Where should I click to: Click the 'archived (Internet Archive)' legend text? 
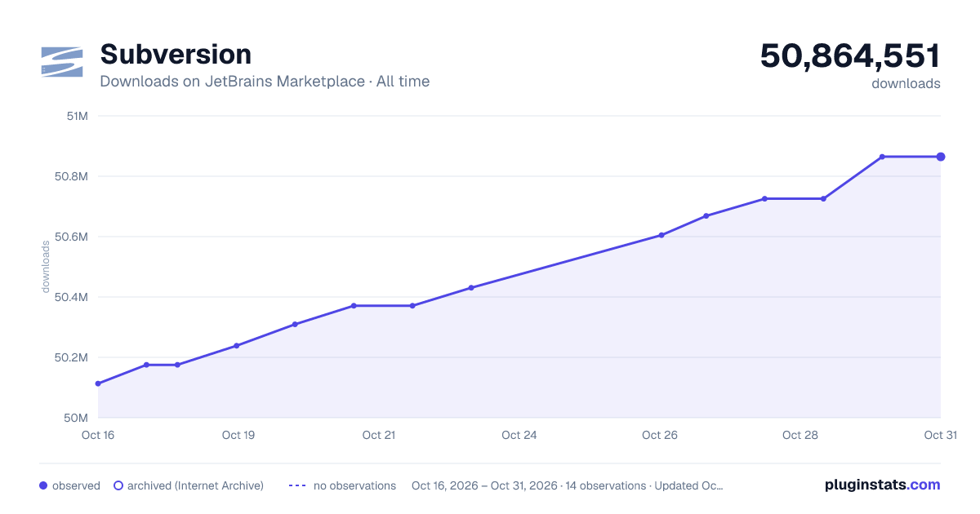(195, 485)
